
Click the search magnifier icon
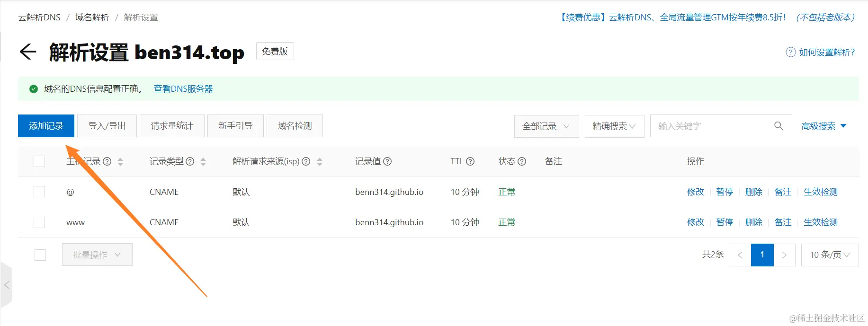click(x=779, y=126)
